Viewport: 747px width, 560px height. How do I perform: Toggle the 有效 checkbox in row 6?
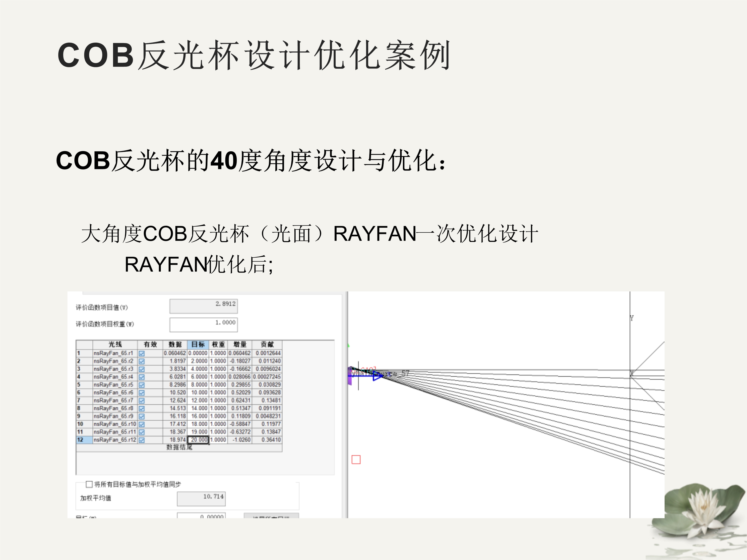click(142, 393)
